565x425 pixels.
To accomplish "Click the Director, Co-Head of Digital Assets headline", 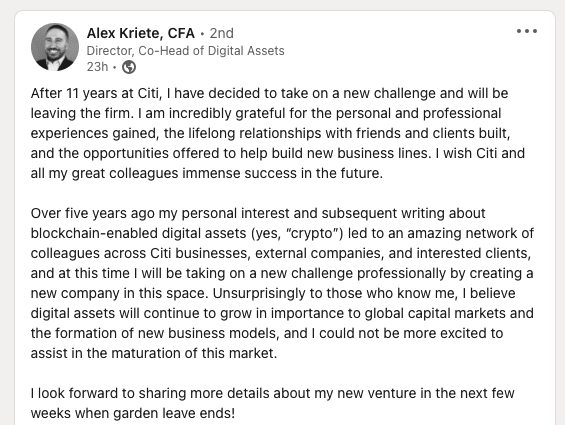I will (x=185, y=51).
